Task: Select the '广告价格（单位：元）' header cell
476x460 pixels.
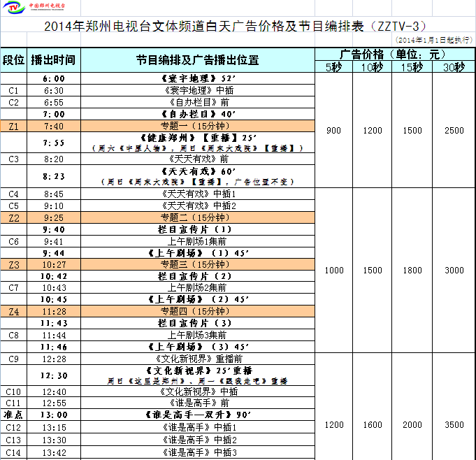Action: tap(395, 54)
